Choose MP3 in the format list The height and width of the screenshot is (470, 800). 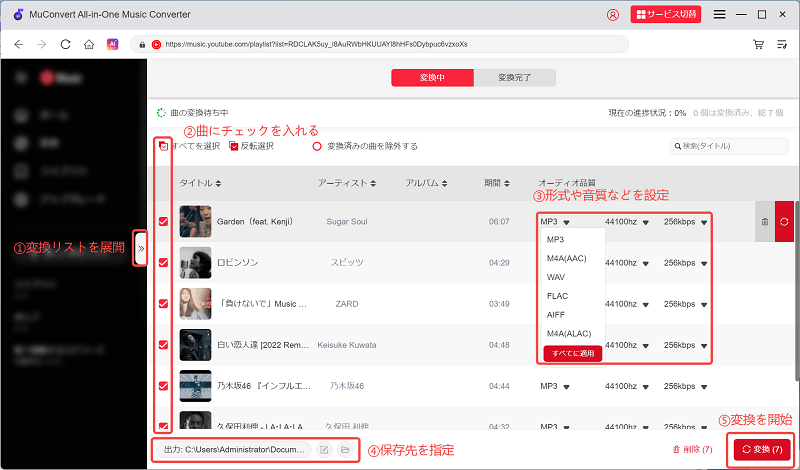(555, 239)
